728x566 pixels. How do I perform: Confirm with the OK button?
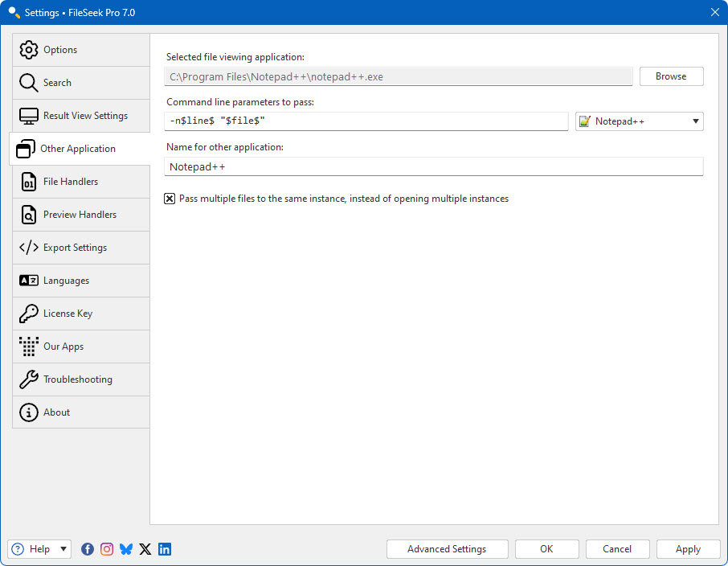pyautogui.click(x=546, y=549)
